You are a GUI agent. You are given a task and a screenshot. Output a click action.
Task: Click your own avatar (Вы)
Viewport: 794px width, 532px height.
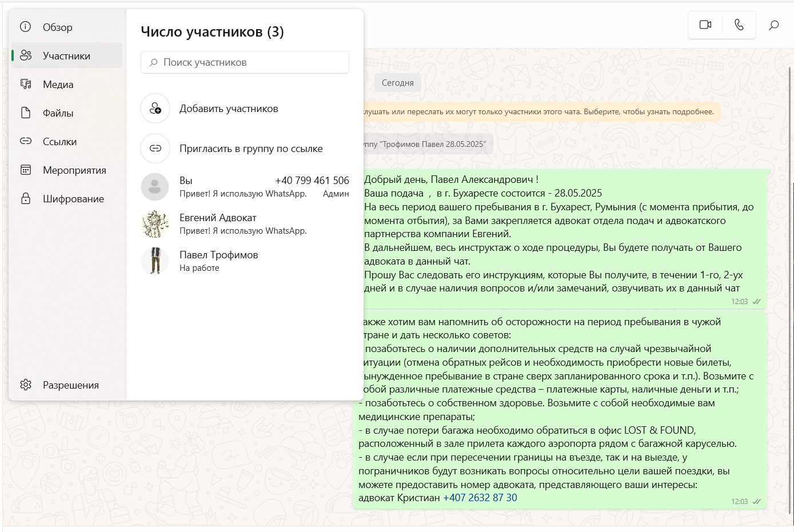coord(155,187)
